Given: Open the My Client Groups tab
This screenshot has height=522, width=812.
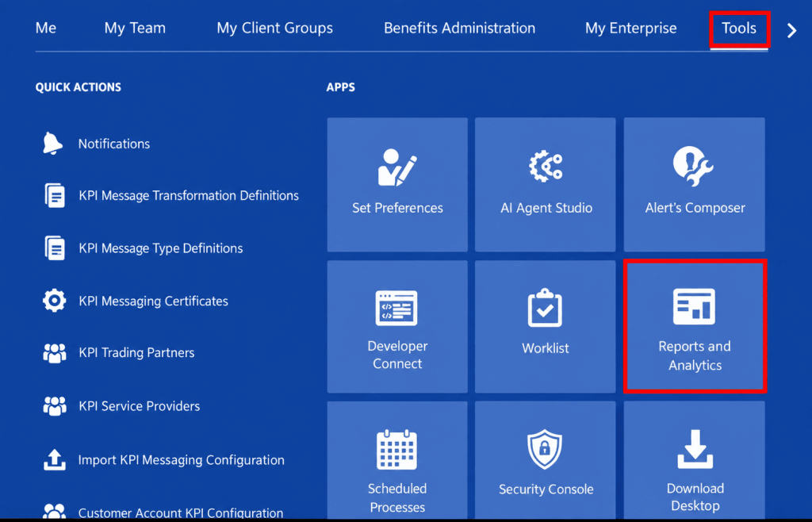Looking at the screenshot, I should [274, 28].
